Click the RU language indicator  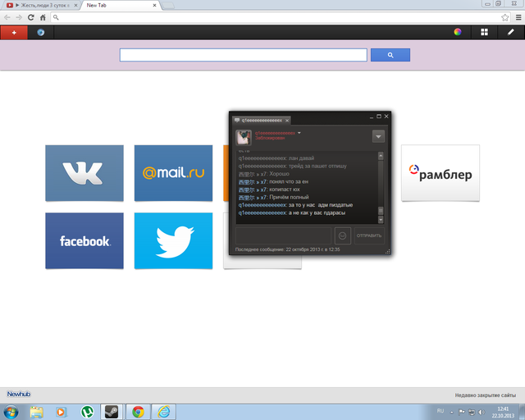(x=441, y=411)
